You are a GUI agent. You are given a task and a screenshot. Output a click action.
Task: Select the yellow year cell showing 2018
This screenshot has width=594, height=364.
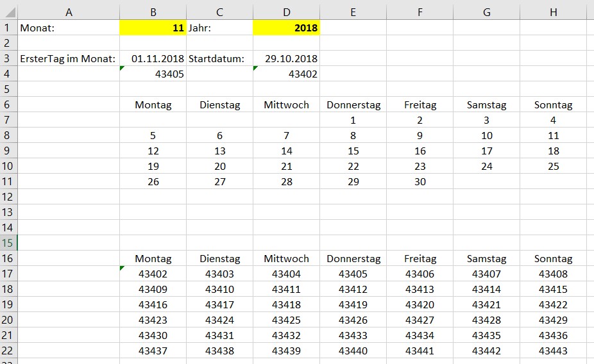(286, 28)
